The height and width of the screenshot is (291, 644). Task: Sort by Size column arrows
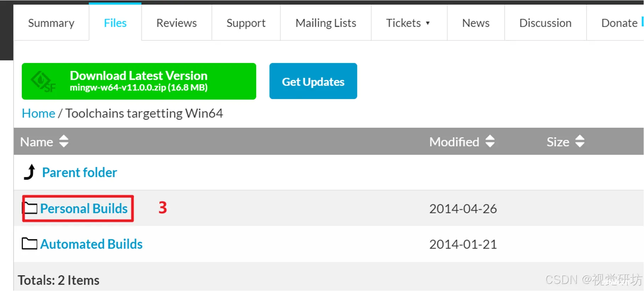(x=580, y=141)
